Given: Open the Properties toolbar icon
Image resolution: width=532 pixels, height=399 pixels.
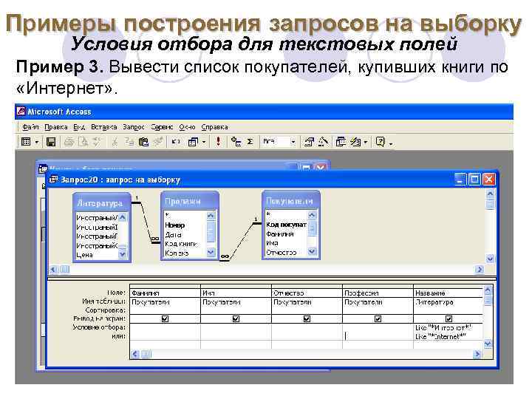Looking at the screenshot, I should coord(309,141).
